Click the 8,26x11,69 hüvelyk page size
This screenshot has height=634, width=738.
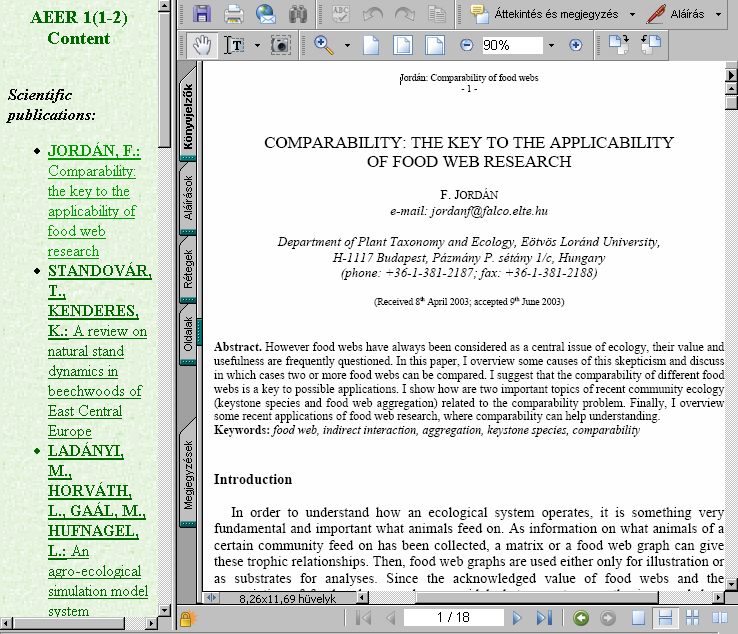(287, 598)
